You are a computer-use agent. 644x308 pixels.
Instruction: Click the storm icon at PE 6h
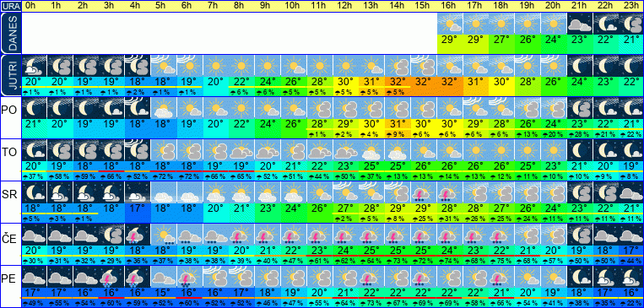pyautogui.click(x=190, y=277)
